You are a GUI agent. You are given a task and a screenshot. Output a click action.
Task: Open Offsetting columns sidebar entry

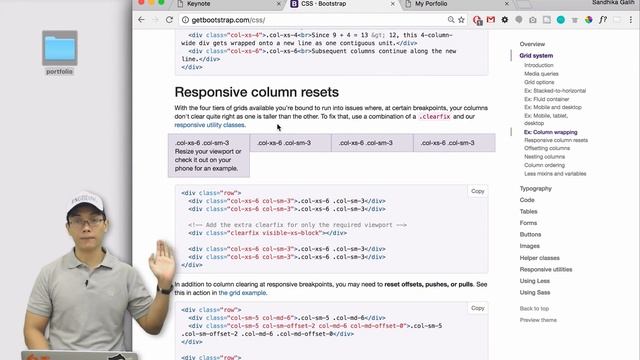click(547, 148)
